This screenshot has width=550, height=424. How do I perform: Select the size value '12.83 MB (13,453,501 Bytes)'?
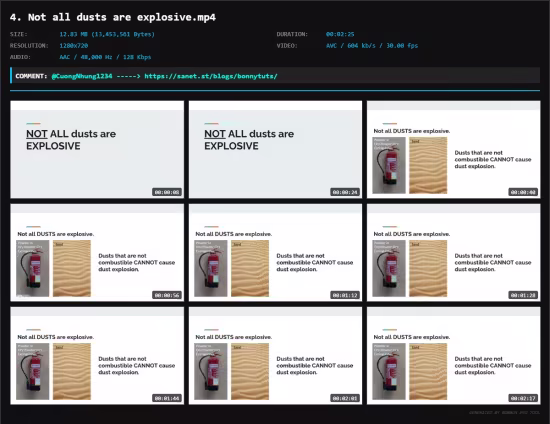click(107, 34)
